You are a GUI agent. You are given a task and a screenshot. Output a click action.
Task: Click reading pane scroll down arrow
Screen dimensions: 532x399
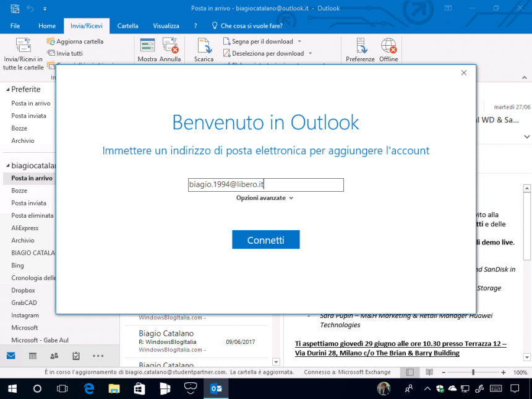click(527, 357)
